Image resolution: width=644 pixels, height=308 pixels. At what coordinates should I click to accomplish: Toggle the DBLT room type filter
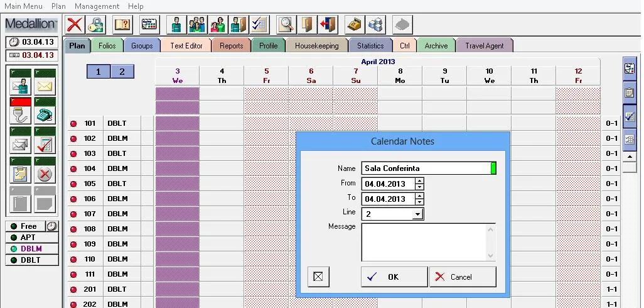[32, 260]
